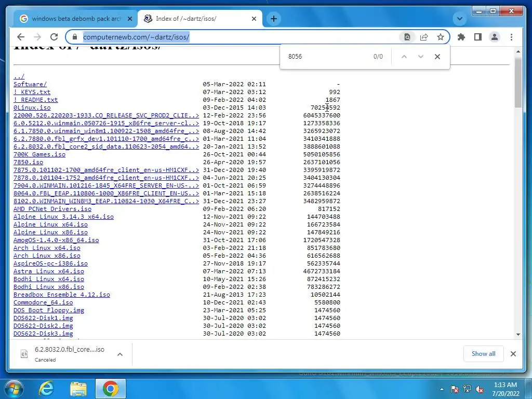Open the parent directory ../ link
532x399 pixels.
pyautogui.click(x=19, y=76)
